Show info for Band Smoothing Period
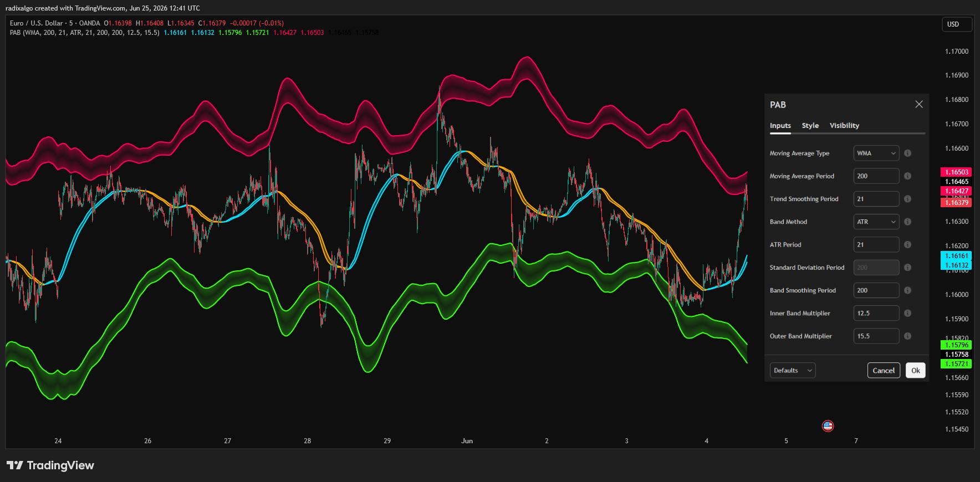 907,290
